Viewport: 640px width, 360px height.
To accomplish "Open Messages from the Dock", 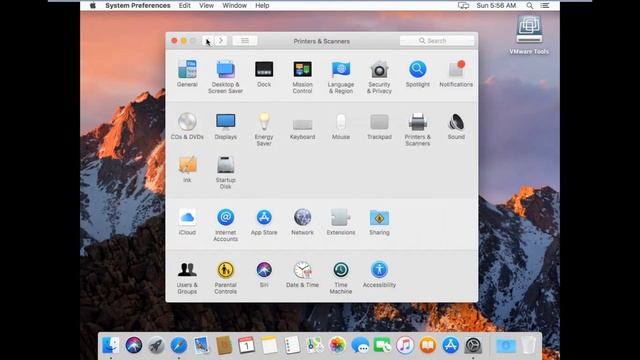I will [x=360, y=345].
